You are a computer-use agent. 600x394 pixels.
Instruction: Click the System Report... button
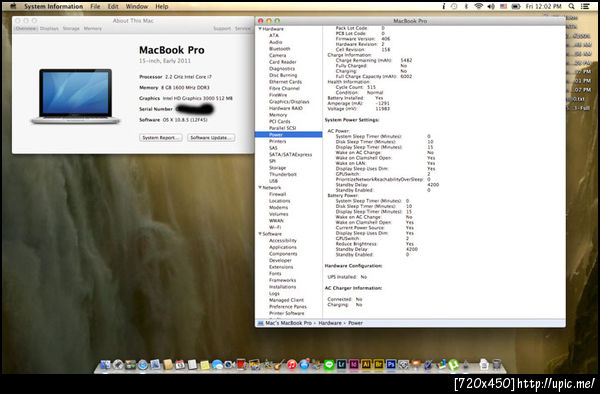pyautogui.click(x=161, y=138)
